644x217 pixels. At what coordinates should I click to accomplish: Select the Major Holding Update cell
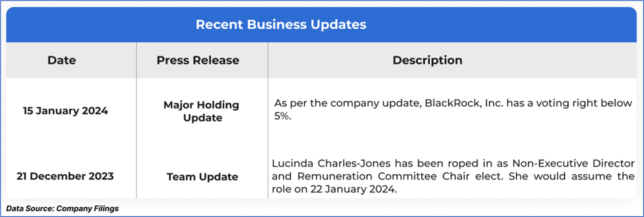coord(201,111)
